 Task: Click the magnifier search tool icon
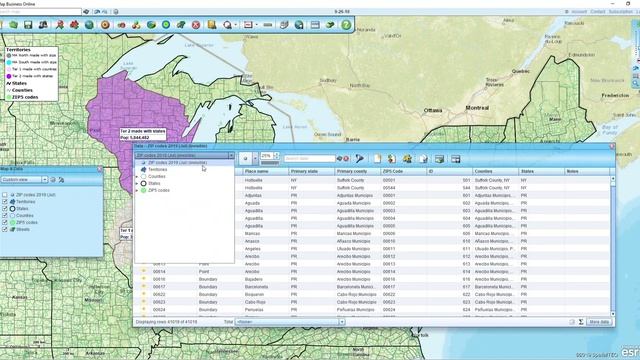(227, 25)
